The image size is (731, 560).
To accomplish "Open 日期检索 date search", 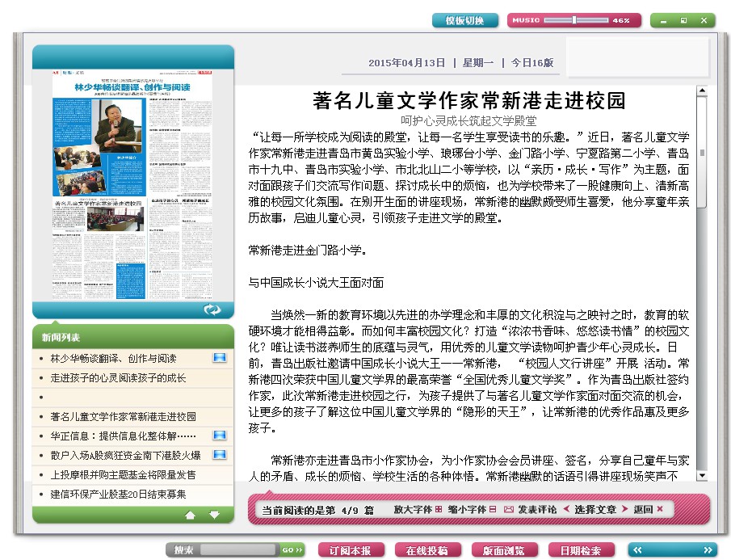I will 581,550.
